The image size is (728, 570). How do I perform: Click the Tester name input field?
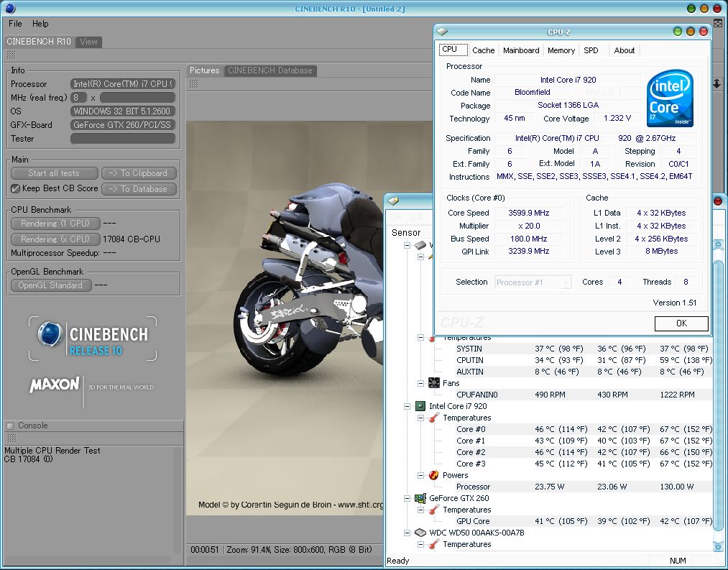[x=123, y=139]
